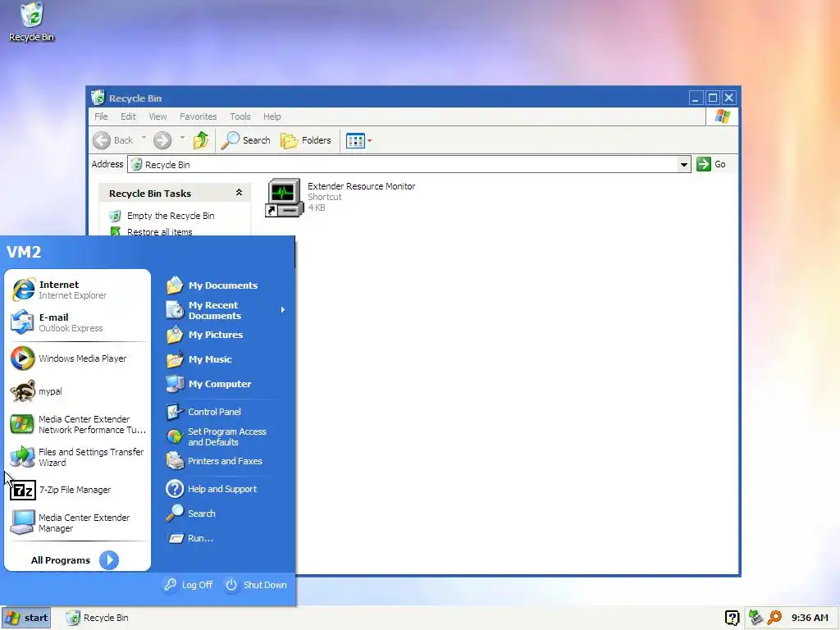
Task: Click the Forward toolbar arrow
Action: pos(163,140)
